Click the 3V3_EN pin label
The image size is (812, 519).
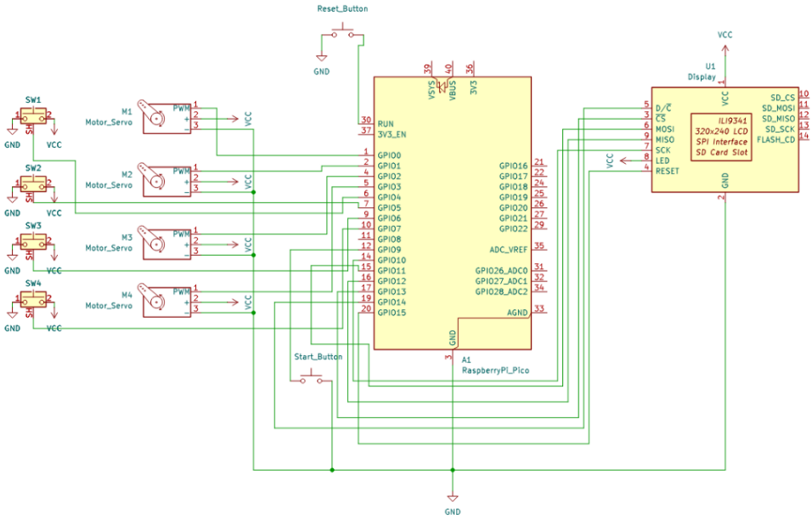click(x=392, y=135)
